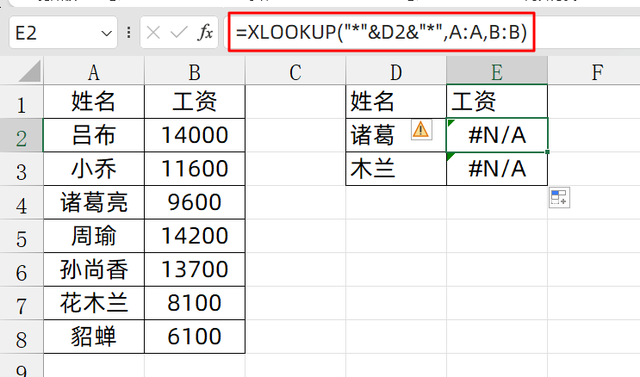The image size is (640, 377).
Task: Select the column E header
Action: point(497,71)
